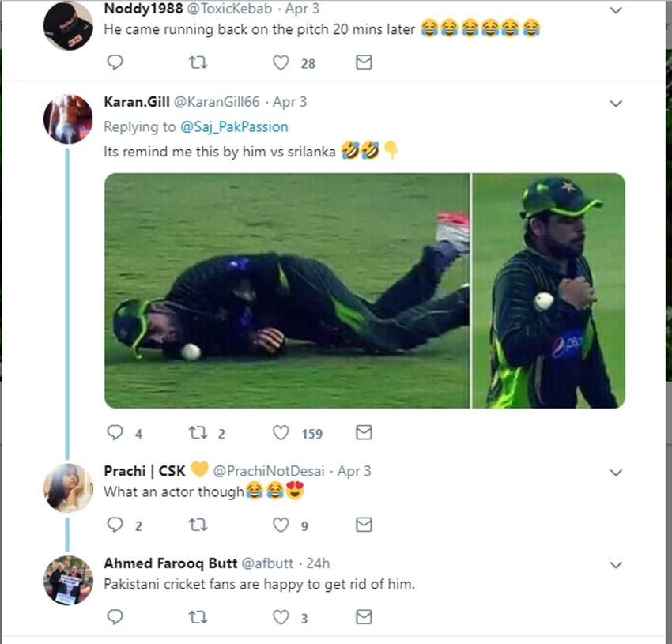Like Noddy1988's tweet with 28 likes
Screen dimensions: 672x644
click(281, 62)
